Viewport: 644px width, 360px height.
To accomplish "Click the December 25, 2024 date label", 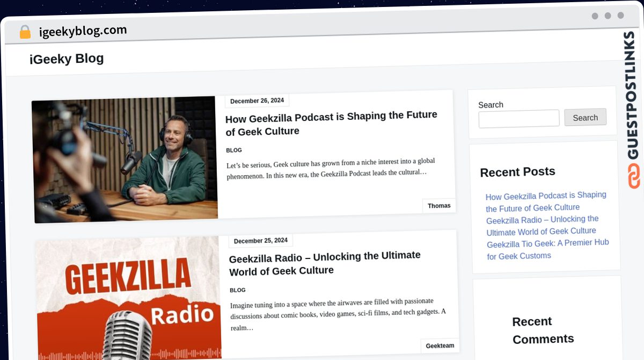I will point(261,241).
